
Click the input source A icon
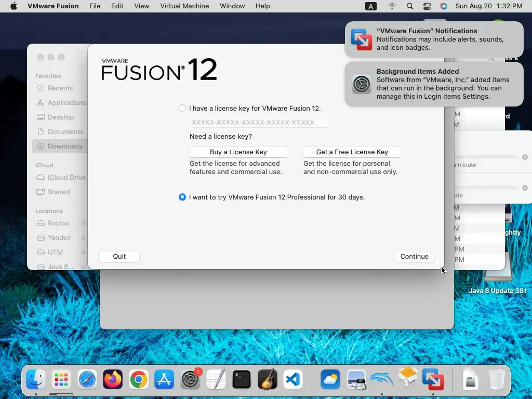point(371,6)
